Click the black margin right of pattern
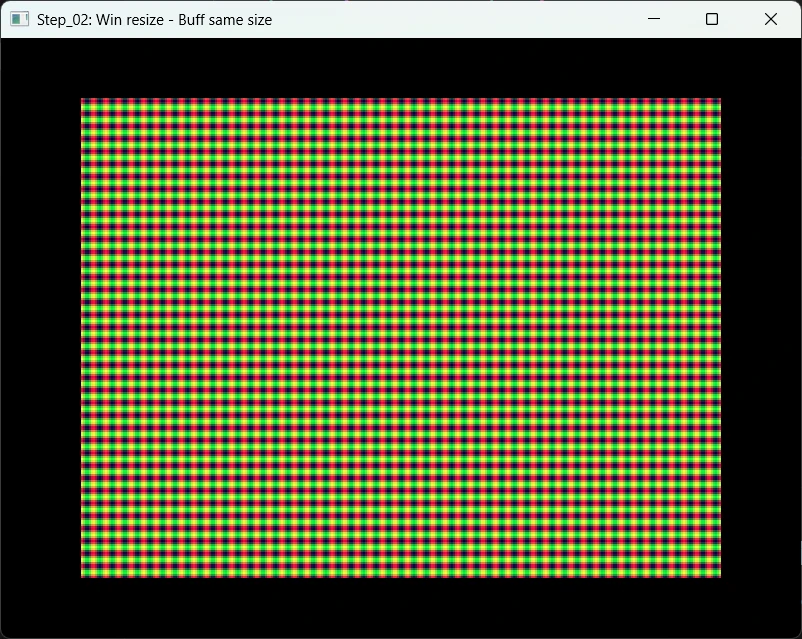Image resolution: width=802 pixels, height=639 pixels. point(760,338)
